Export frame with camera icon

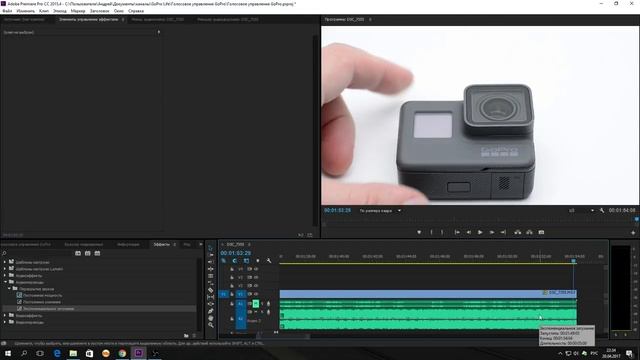(541, 232)
